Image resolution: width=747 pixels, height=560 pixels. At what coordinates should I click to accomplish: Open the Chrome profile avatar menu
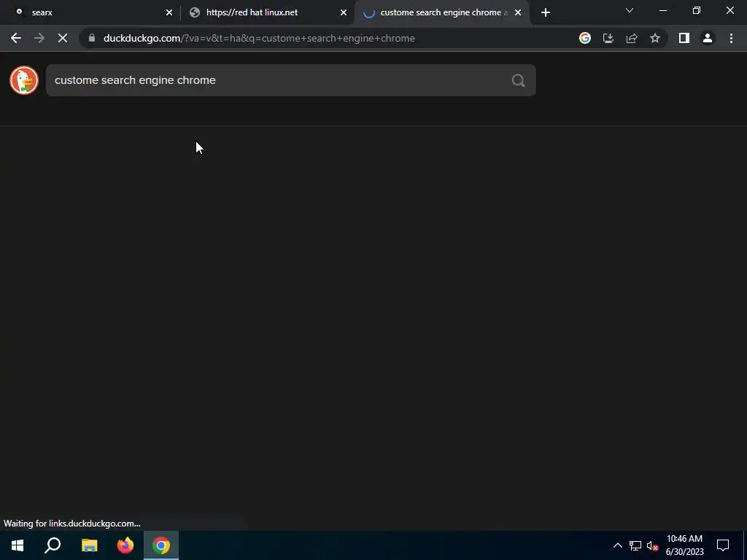coord(708,38)
